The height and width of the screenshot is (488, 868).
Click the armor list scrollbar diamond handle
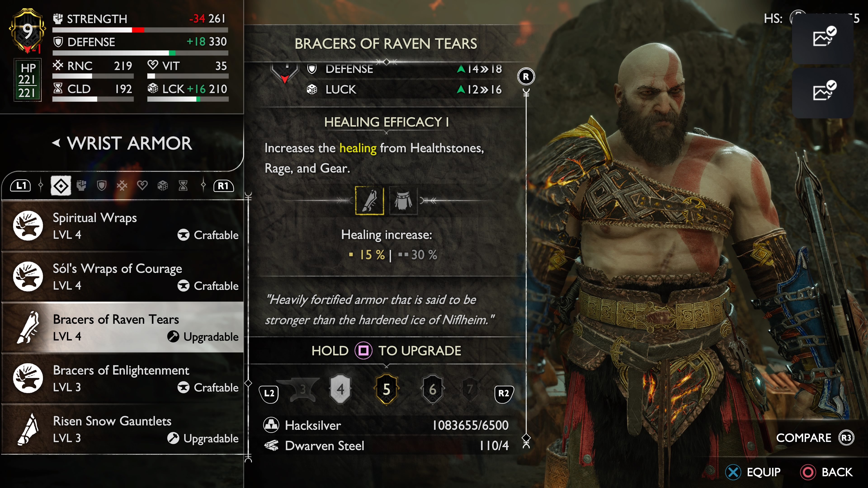pos(248,383)
